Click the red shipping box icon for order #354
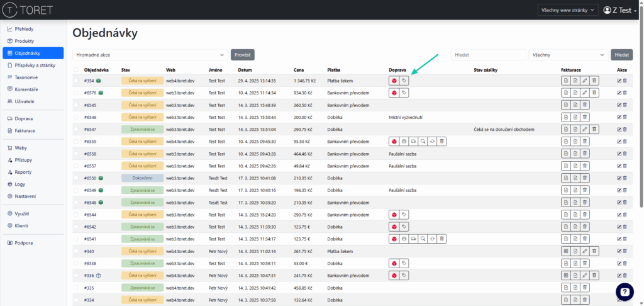Screen dimensions: 644x306 (x=394, y=81)
